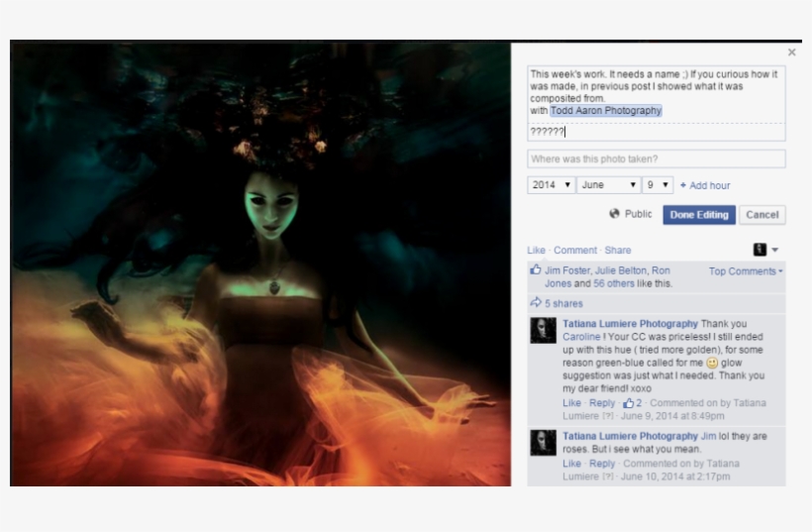Viewport: 812px width, 532px height.
Task: Click Reply on the roses comment
Action: click(602, 464)
